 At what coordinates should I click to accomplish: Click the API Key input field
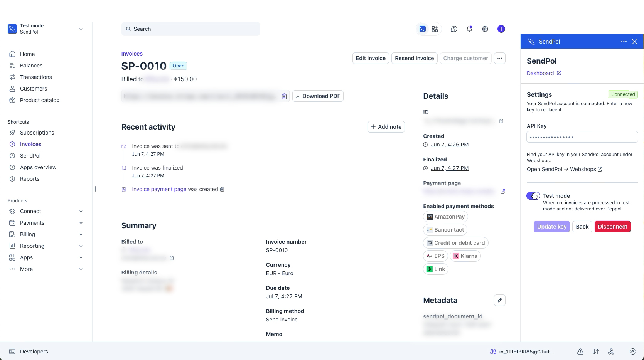582,137
